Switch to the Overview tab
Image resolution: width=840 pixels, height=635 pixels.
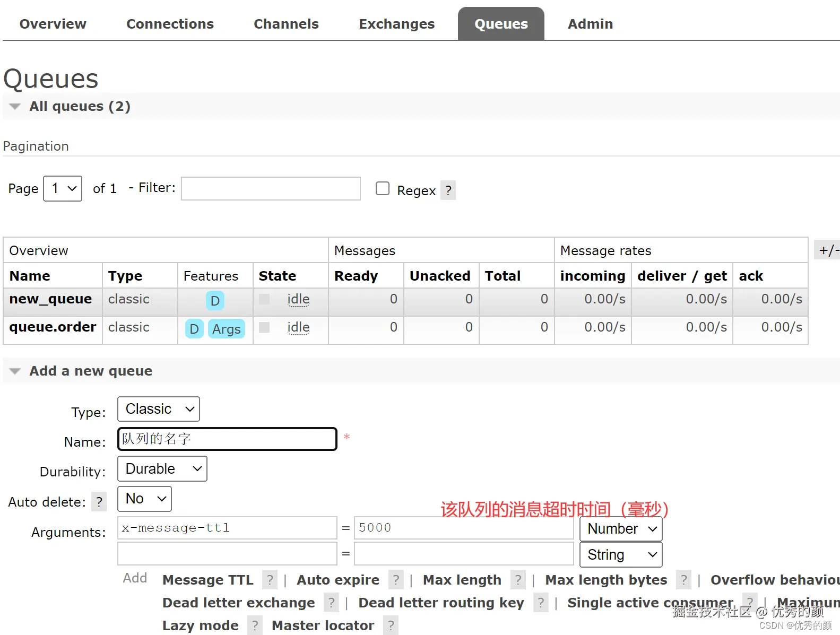click(53, 24)
